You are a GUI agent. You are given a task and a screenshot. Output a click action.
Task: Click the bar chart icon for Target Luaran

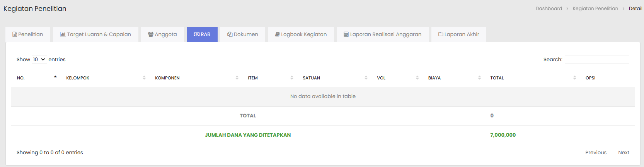click(63, 34)
